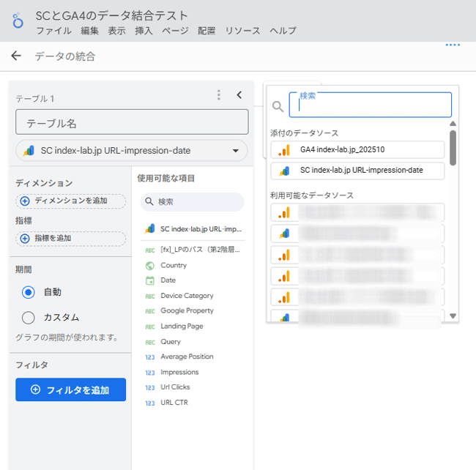Click the plus icon in 指標を追加
This screenshot has height=470, width=476.
click(25, 239)
